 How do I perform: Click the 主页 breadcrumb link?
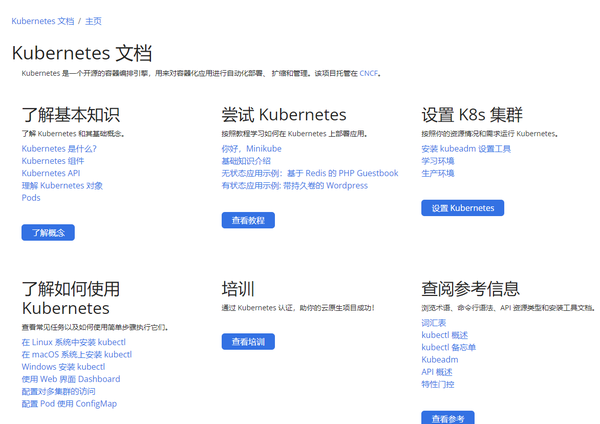pos(93,21)
